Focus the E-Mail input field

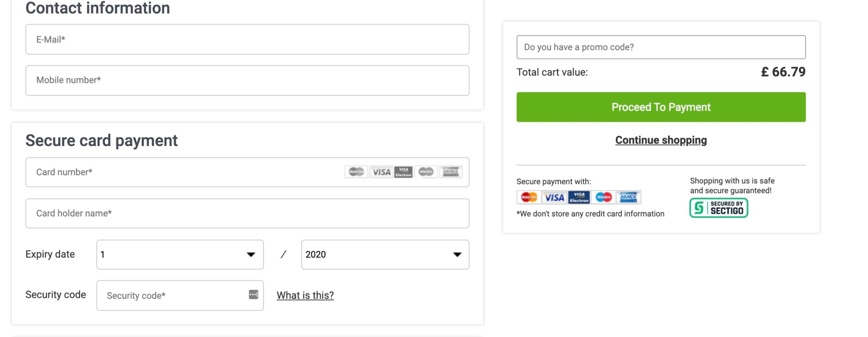point(247,39)
